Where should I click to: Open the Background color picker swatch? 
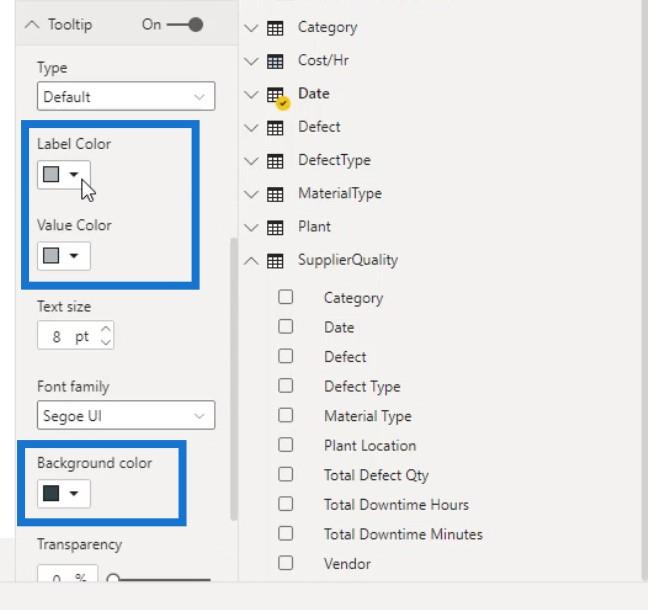click(64, 493)
